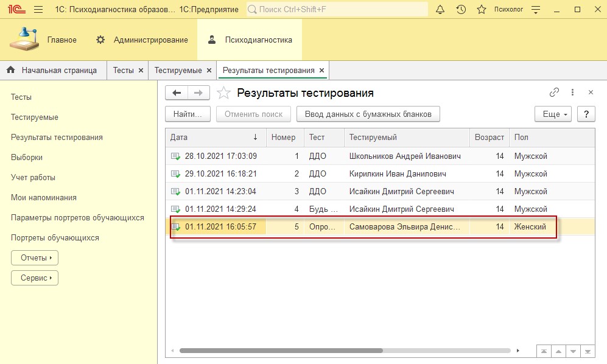Click document icon of row number 4
This screenshot has width=607, height=364.
[x=176, y=209]
